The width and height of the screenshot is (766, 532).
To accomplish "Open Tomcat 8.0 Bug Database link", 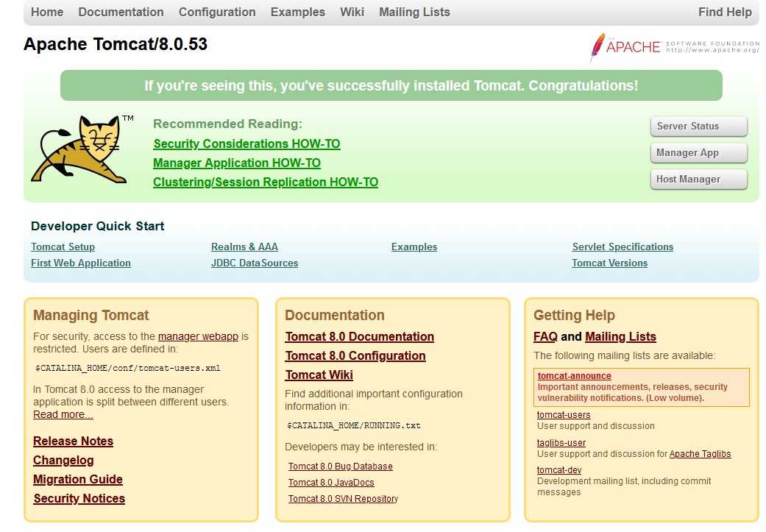I will [341, 466].
